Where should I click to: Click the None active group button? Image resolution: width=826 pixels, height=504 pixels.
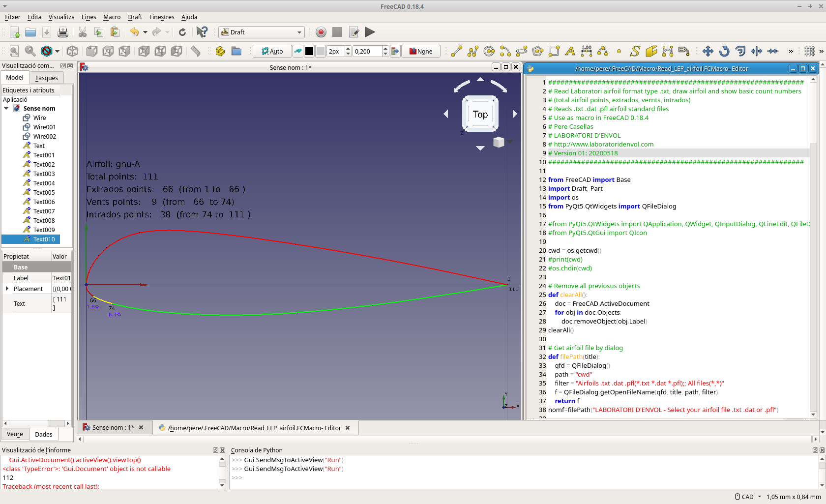[421, 51]
